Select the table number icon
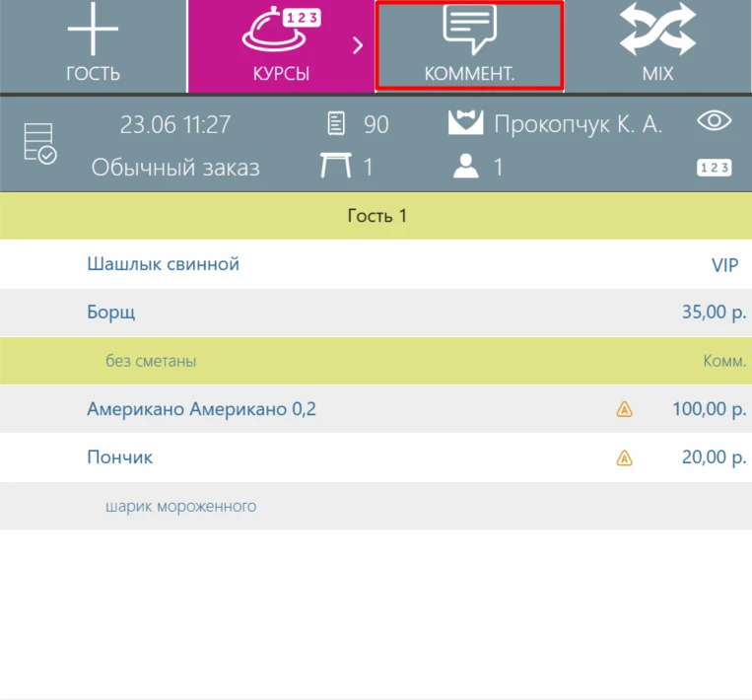The image size is (752, 700). pyautogui.click(x=336, y=166)
